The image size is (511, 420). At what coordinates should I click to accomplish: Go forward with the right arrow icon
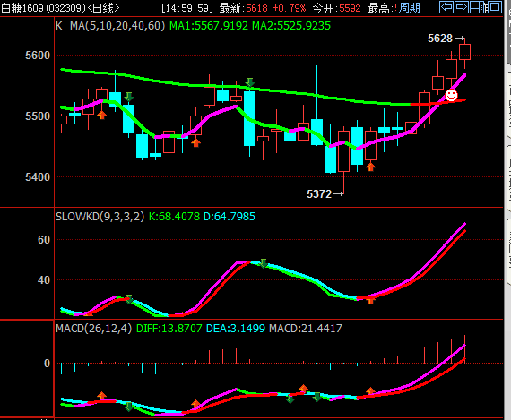461,7
